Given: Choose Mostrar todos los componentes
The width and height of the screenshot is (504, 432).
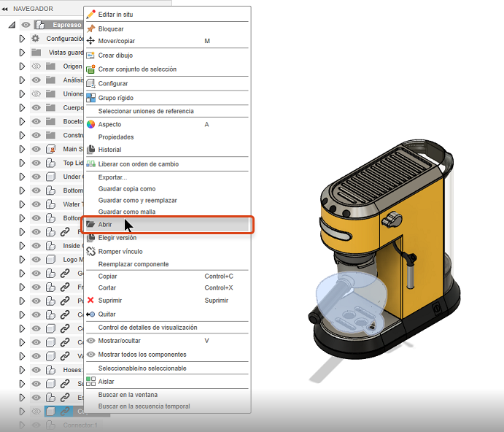Looking at the screenshot, I should pos(142,355).
